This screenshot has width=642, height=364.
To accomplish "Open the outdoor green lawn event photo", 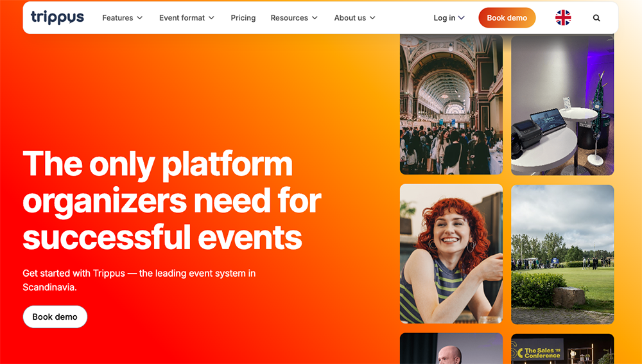I will click(x=562, y=254).
